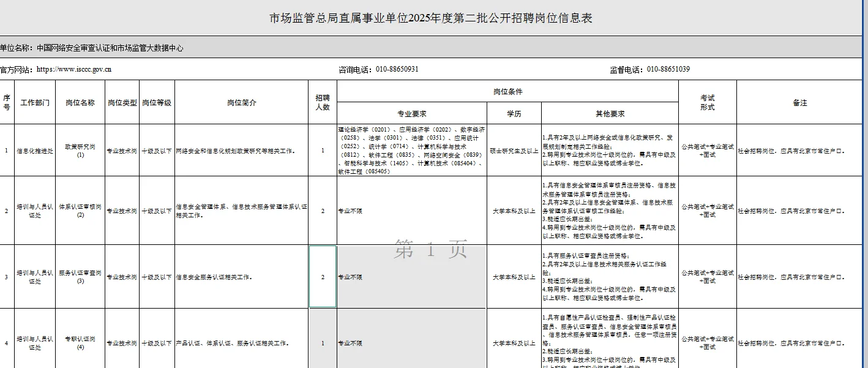Select the 理论经济学（0201） major requirements cell
The image size is (868, 368).
click(412, 150)
